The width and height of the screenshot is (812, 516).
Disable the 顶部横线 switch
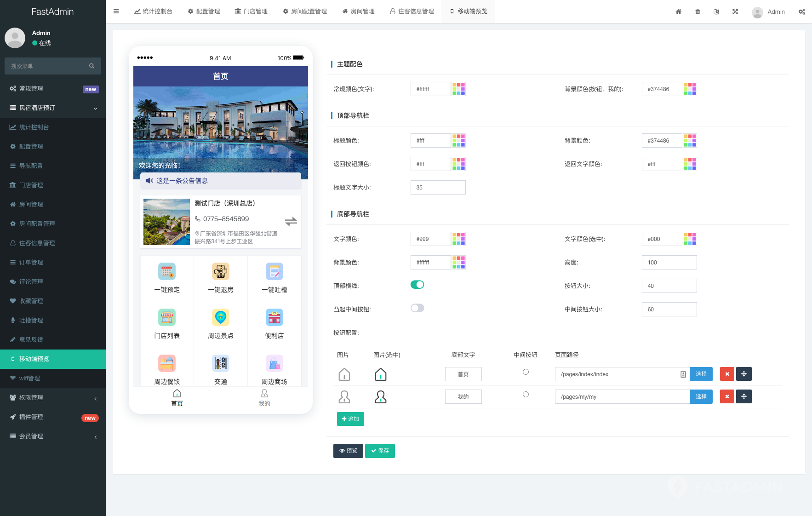(x=417, y=284)
